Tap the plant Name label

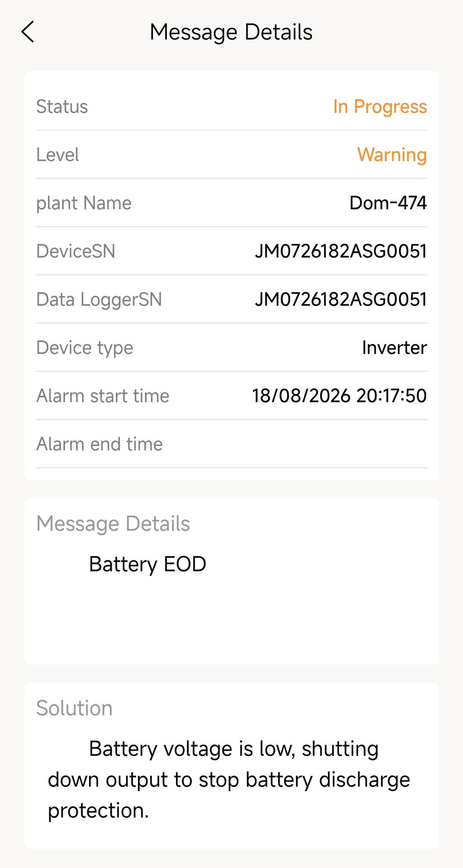(x=84, y=203)
